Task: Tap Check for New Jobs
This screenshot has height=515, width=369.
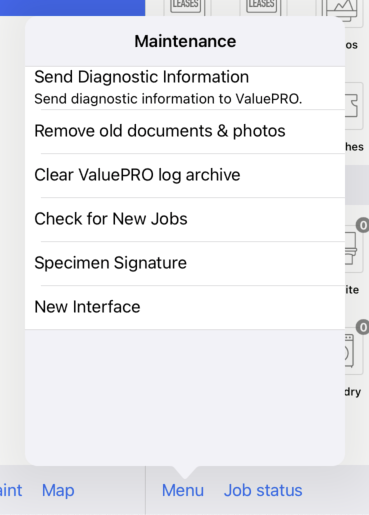Action: point(185,219)
